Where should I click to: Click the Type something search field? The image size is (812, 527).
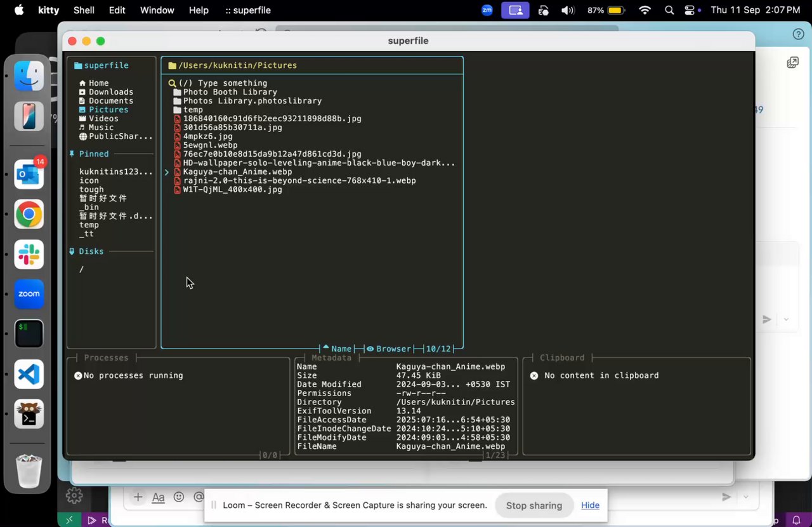tap(232, 83)
